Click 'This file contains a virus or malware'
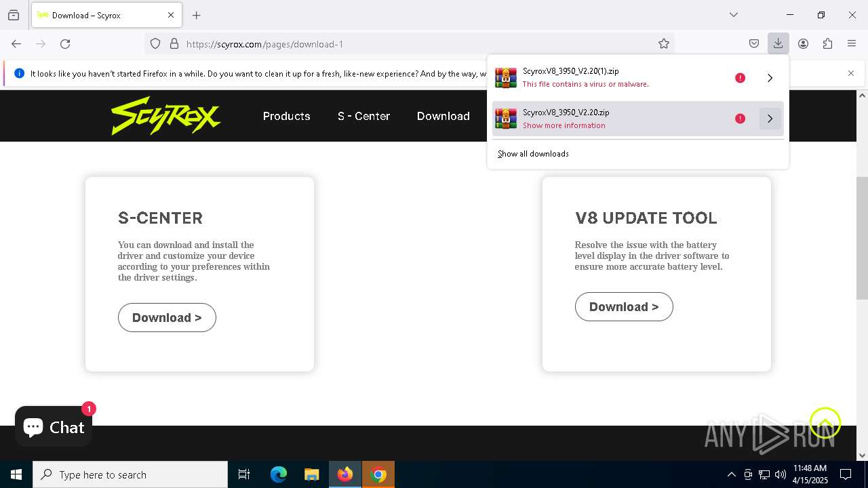Image resolution: width=868 pixels, height=488 pixels. (585, 84)
